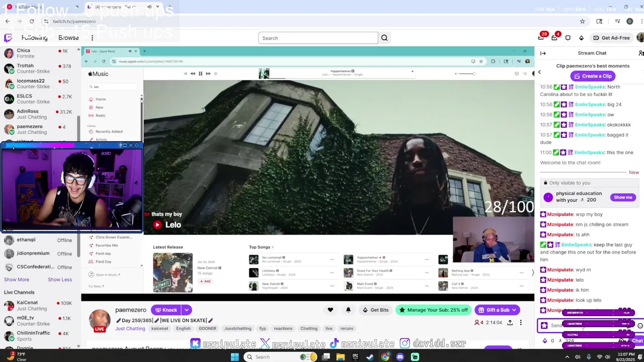Click Show me on the prediction card
This screenshot has height=362, width=644.
(x=623, y=197)
